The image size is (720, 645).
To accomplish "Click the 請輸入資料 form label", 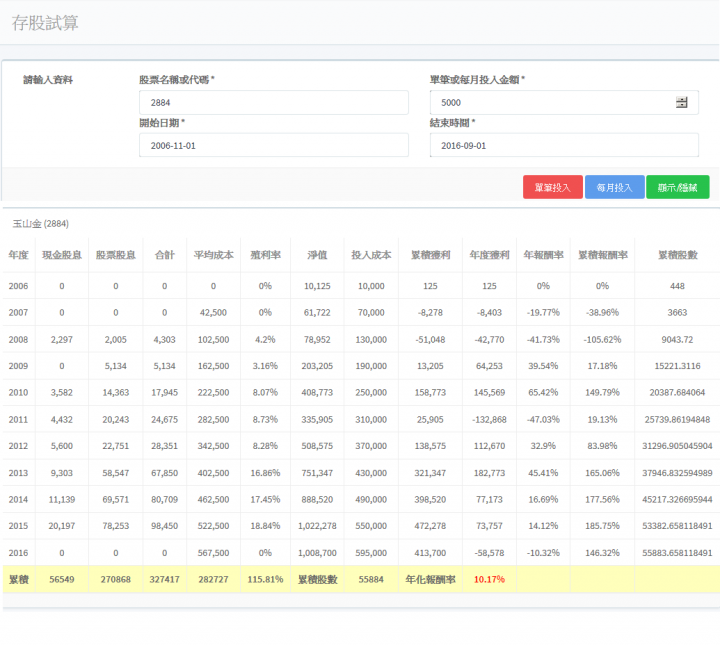I will (x=48, y=80).
